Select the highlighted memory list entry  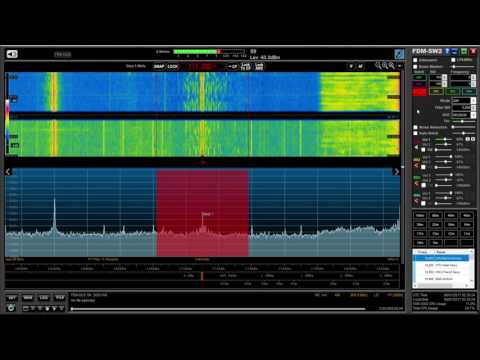[441, 258]
